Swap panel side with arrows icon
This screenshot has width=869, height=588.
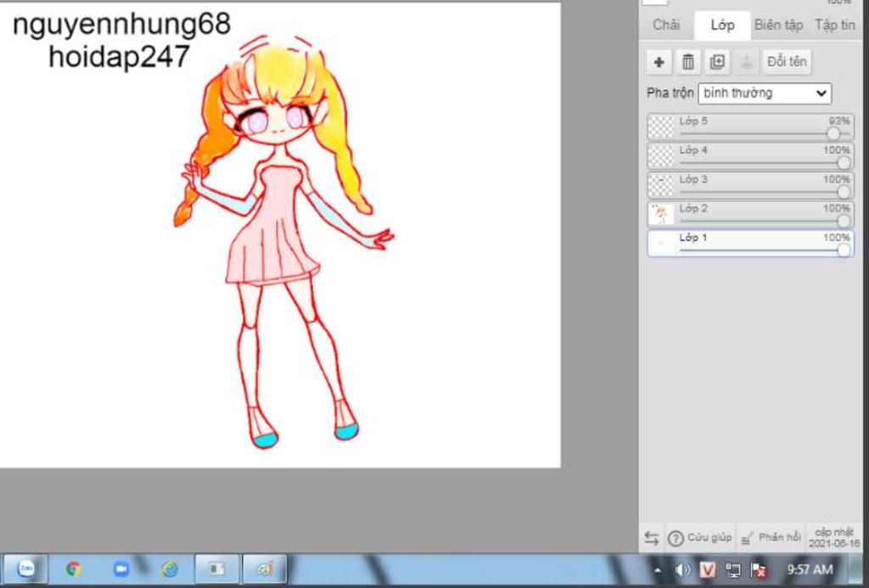[652, 538]
